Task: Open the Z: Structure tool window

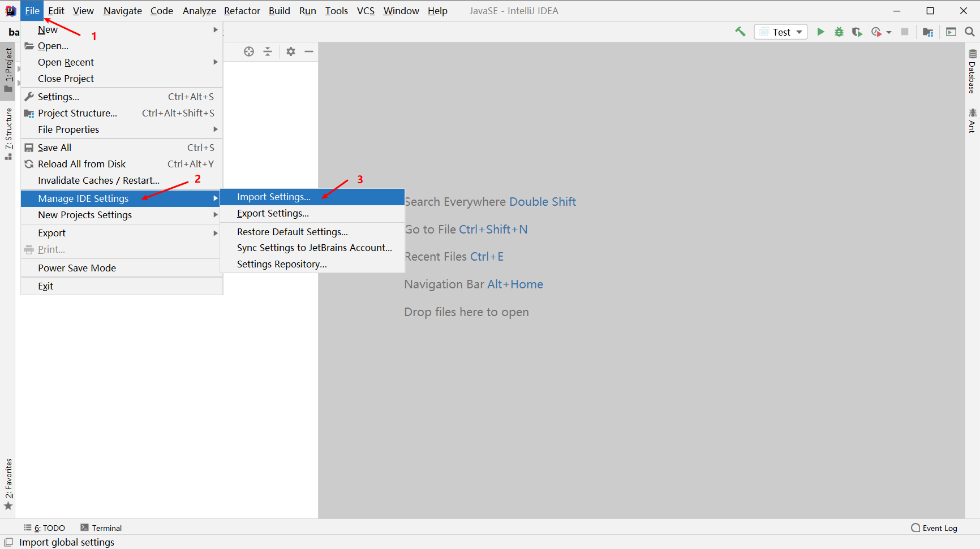Action: point(8,135)
